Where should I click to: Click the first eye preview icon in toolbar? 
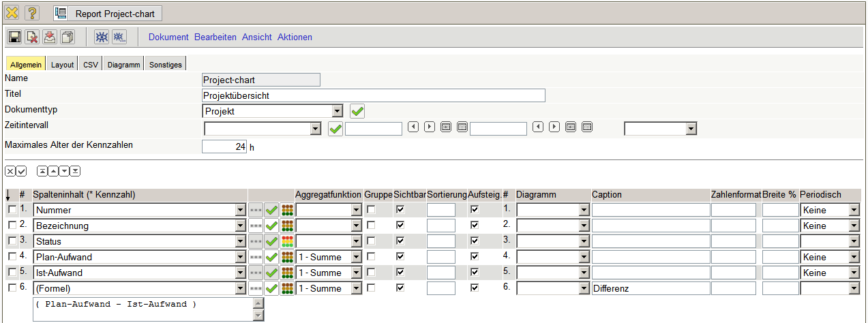click(x=101, y=37)
